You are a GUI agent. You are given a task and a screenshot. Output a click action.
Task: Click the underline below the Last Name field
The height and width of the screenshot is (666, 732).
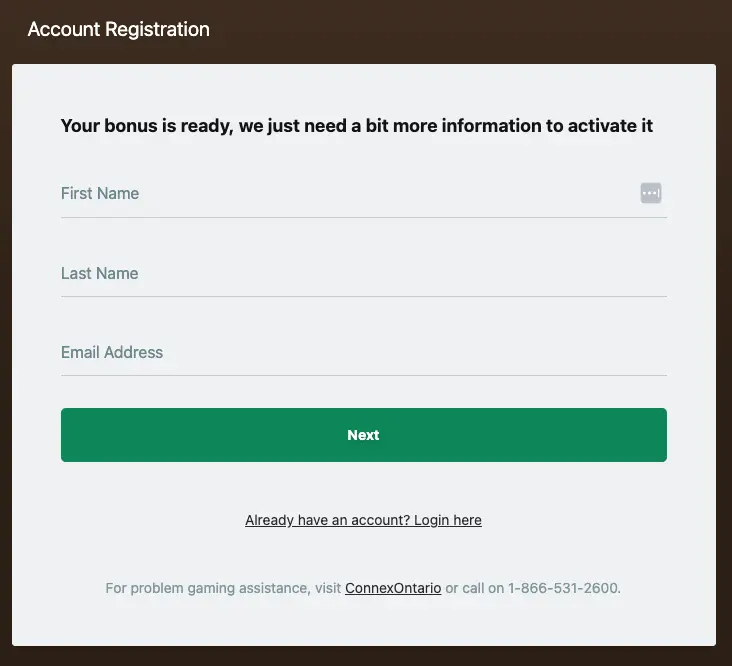[364, 296]
